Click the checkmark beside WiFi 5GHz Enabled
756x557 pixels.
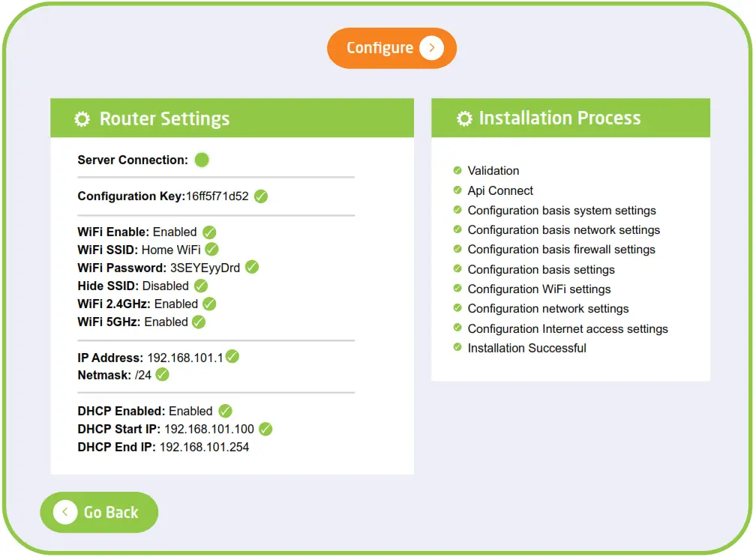(x=197, y=322)
